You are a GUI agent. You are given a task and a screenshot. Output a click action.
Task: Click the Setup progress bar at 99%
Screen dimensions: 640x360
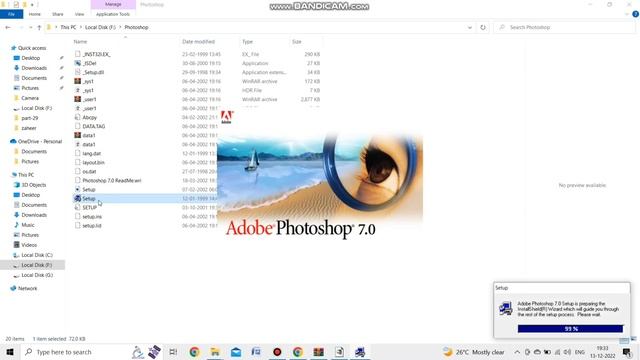(570, 329)
